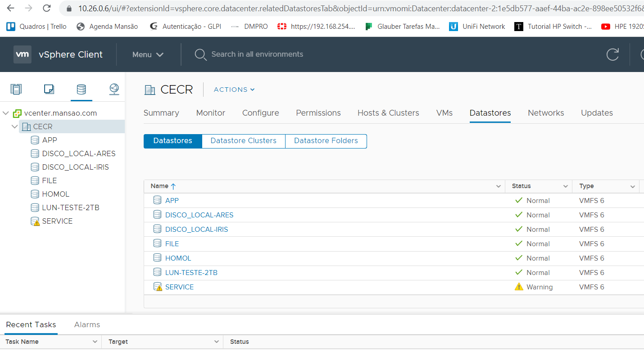
Task: Switch to the Monitor tab
Action: coord(211,113)
